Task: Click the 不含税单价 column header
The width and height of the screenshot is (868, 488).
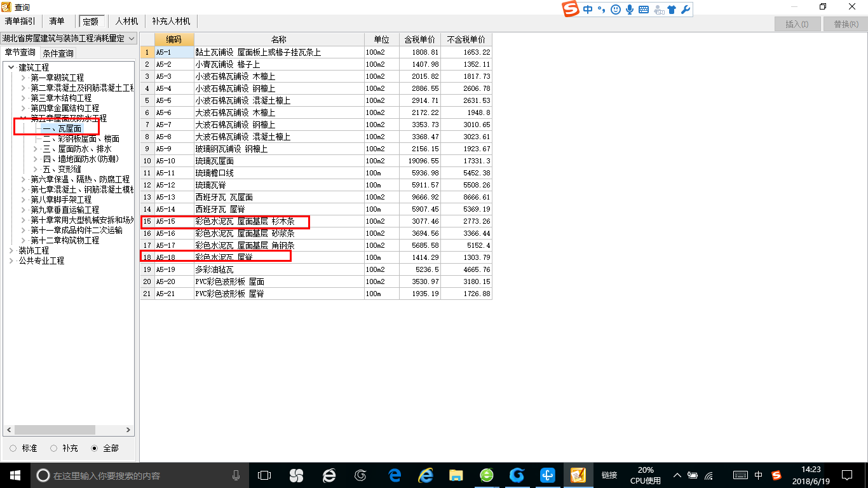Action: 466,39
